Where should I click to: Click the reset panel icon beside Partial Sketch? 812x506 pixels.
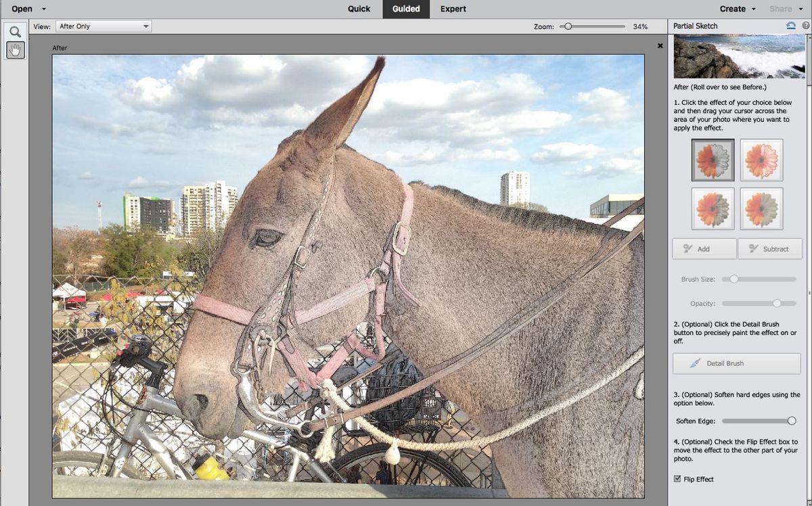click(x=790, y=25)
